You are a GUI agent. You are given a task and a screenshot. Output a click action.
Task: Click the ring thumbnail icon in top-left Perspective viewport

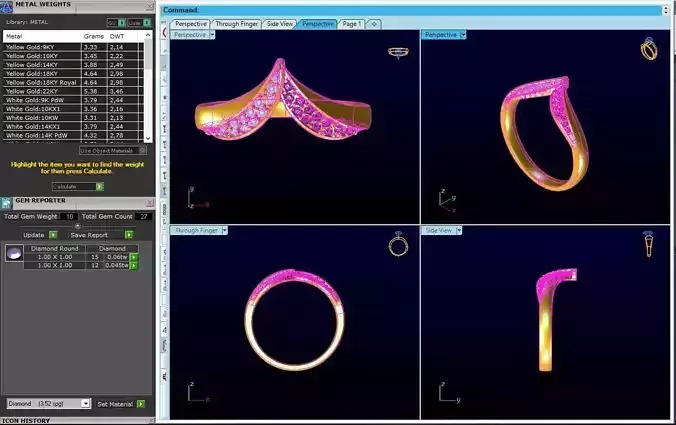pyautogui.click(x=398, y=52)
